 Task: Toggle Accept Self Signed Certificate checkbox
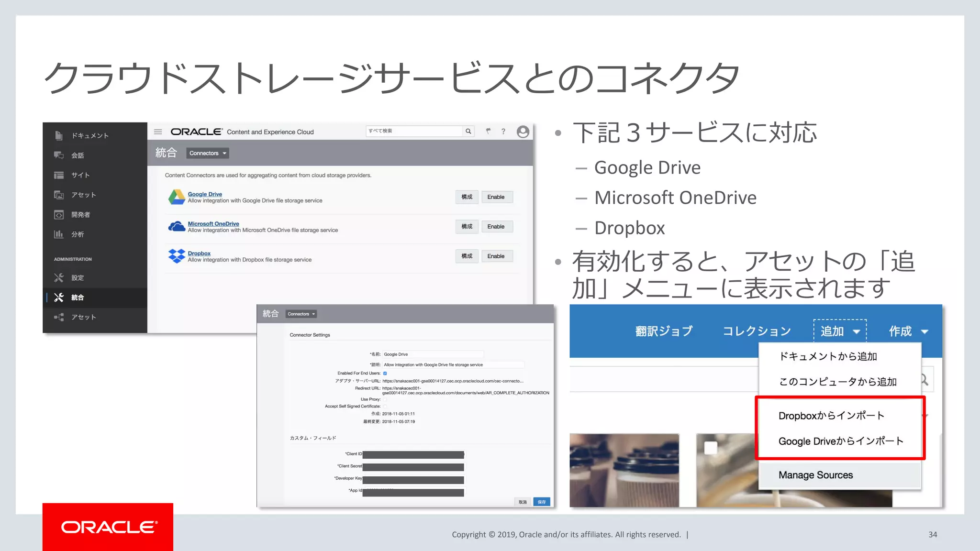[385, 407]
